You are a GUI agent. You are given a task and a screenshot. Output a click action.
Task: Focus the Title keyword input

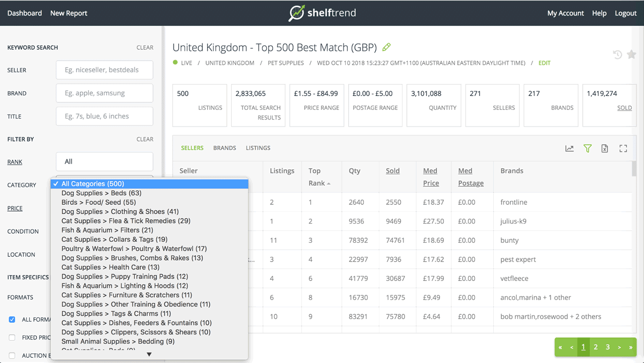click(105, 116)
